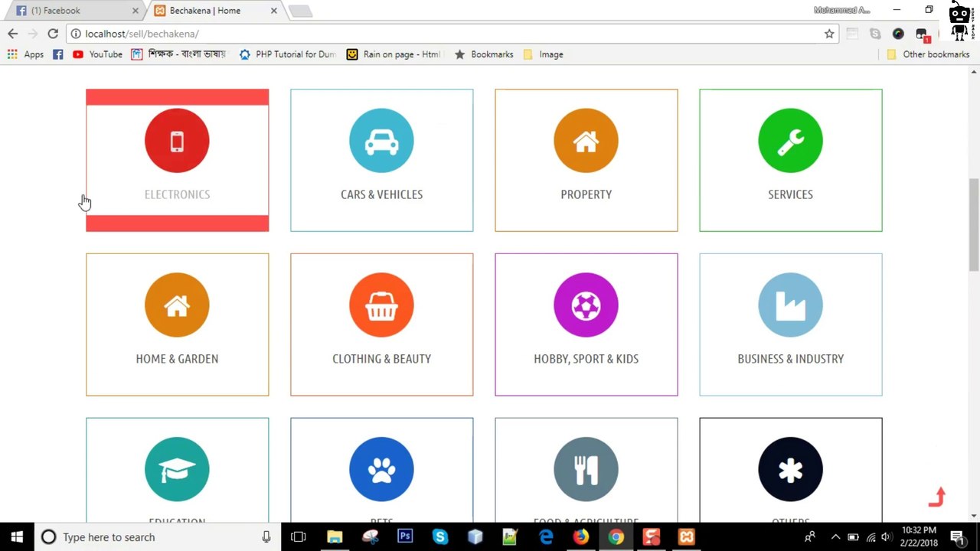This screenshot has width=980, height=551.
Task: Click the Windows Start button
Action: pyautogui.click(x=17, y=537)
